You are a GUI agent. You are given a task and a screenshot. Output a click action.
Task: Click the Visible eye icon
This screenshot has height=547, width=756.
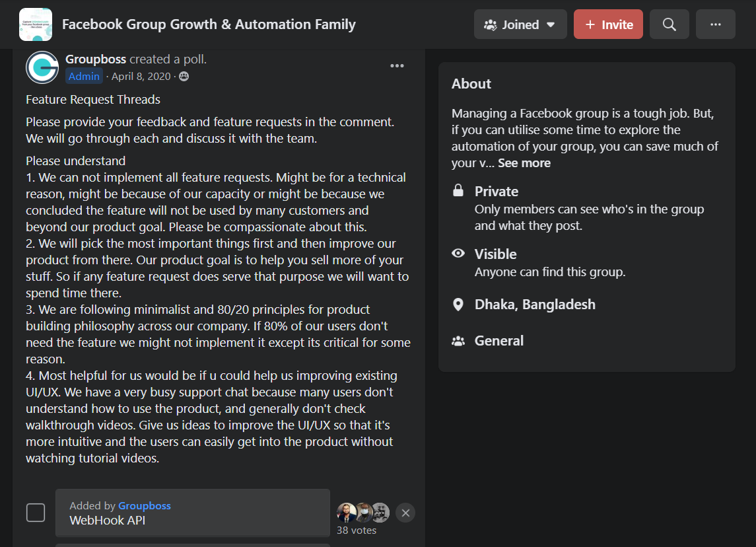pyautogui.click(x=458, y=253)
